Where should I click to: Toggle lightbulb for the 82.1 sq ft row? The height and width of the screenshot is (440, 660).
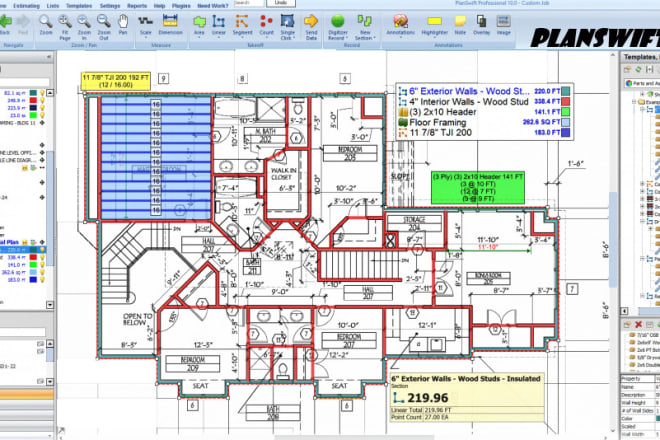[42, 93]
